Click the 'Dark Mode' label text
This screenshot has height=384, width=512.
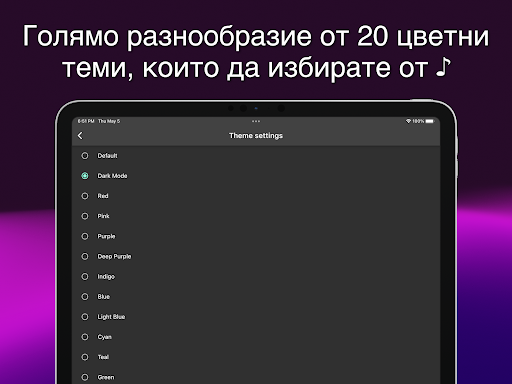coord(112,176)
